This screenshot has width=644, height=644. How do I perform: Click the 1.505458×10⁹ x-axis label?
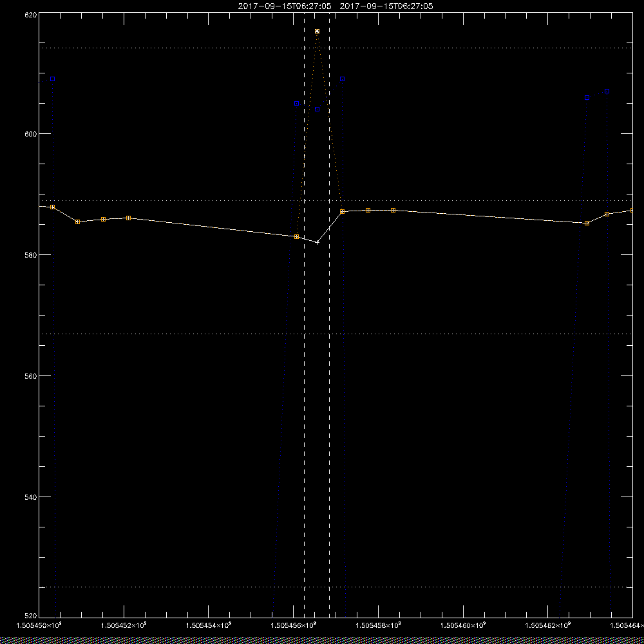pyautogui.click(x=378, y=625)
